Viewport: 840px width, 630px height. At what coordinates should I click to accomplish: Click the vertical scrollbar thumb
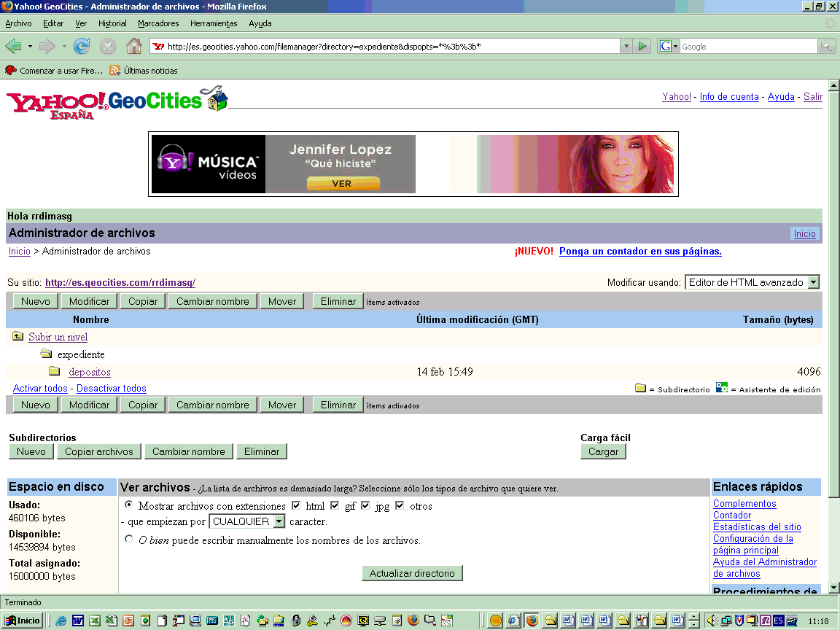click(x=833, y=294)
